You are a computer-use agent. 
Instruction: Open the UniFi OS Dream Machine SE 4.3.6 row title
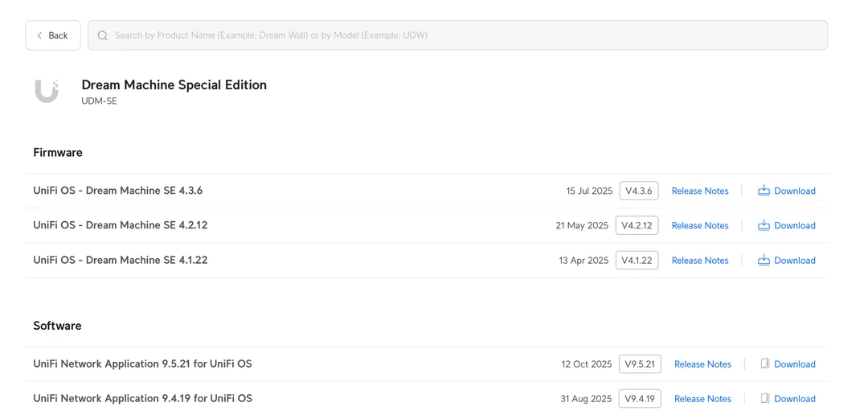coord(117,191)
